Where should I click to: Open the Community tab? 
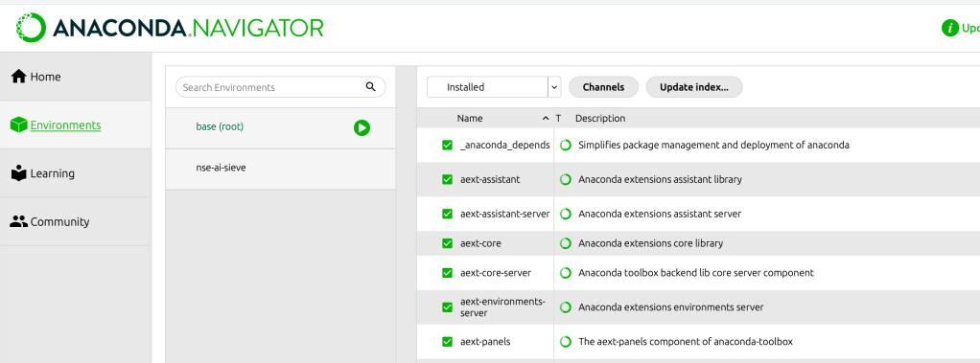(76, 222)
